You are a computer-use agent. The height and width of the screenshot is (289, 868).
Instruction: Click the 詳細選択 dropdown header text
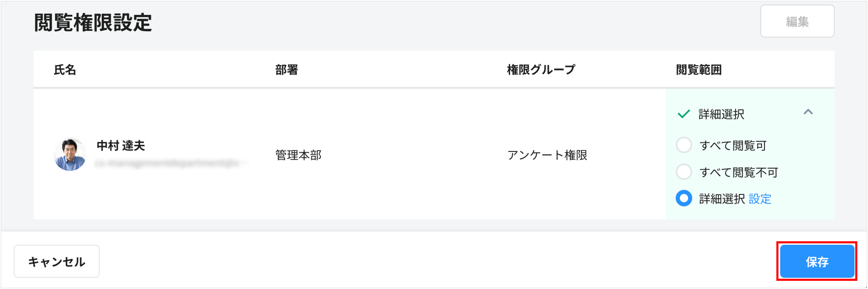(721, 114)
